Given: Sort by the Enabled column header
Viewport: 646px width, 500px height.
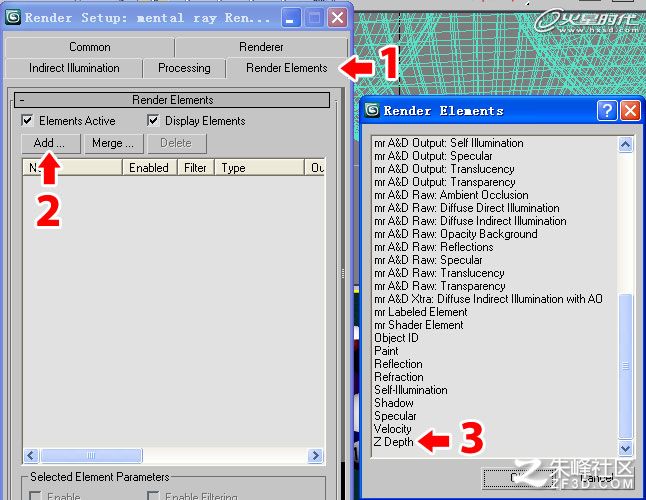Looking at the screenshot, I should coord(149,168).
